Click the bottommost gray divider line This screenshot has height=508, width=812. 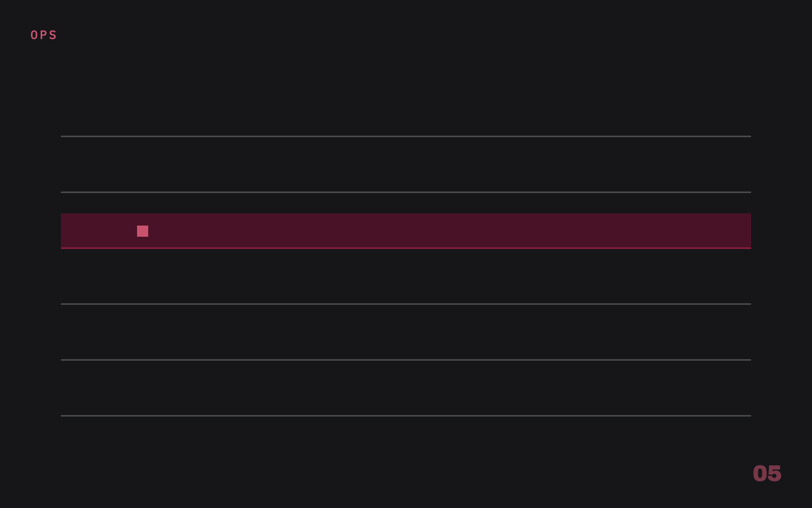tap(406, 416)
